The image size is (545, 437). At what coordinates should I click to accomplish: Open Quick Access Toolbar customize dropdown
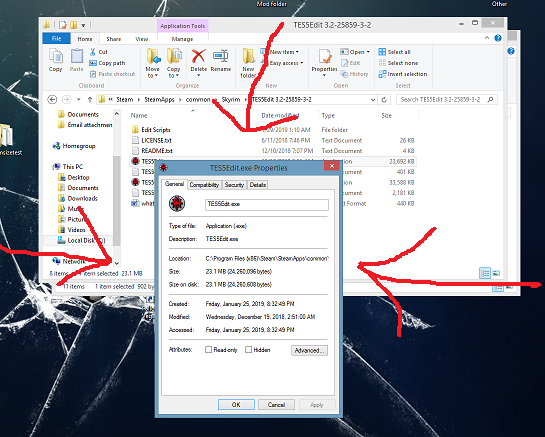83,25
